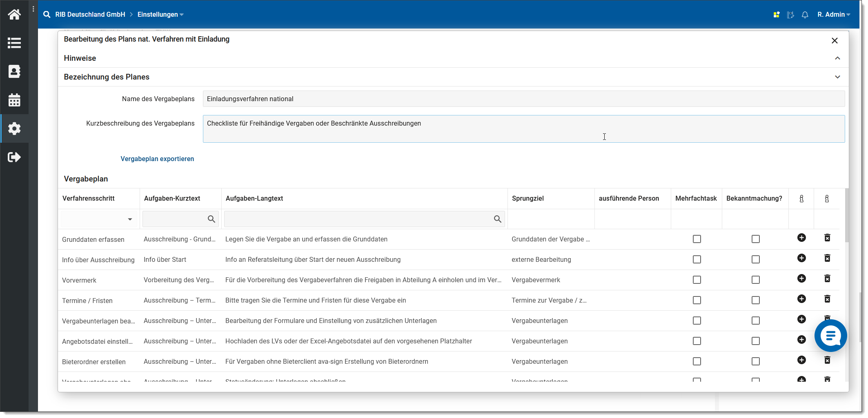Open the chat support bubble
This screenshot has width=868, height=418.
830,336
